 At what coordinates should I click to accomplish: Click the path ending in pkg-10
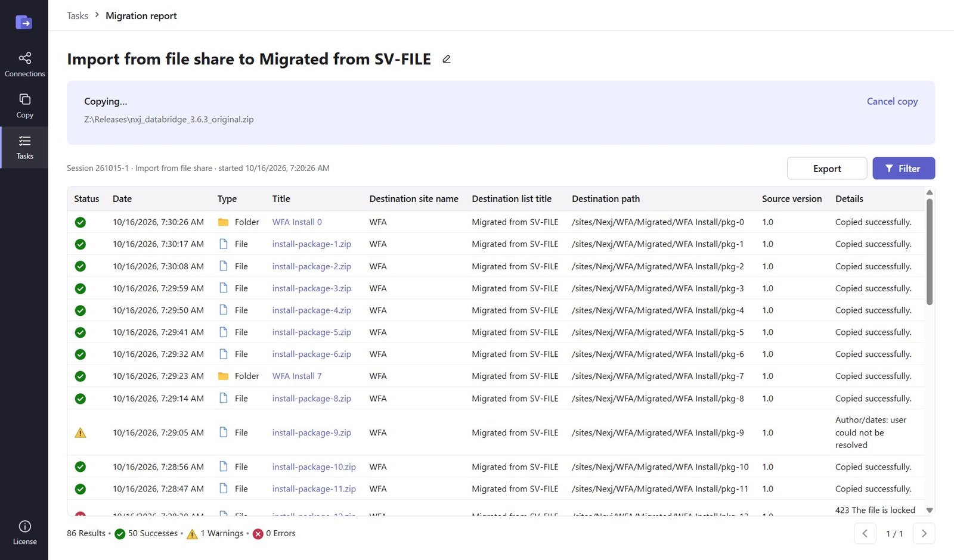(x=660, y=467)
